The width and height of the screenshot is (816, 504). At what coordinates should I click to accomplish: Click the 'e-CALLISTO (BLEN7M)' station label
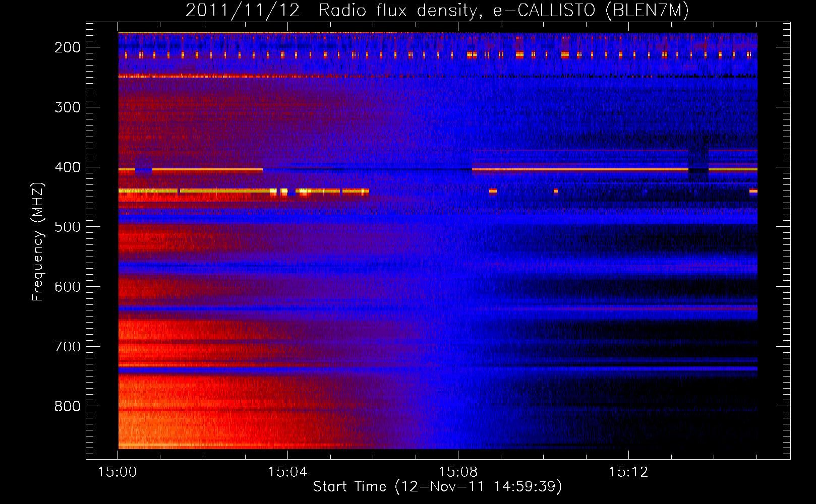coord(591,11)
